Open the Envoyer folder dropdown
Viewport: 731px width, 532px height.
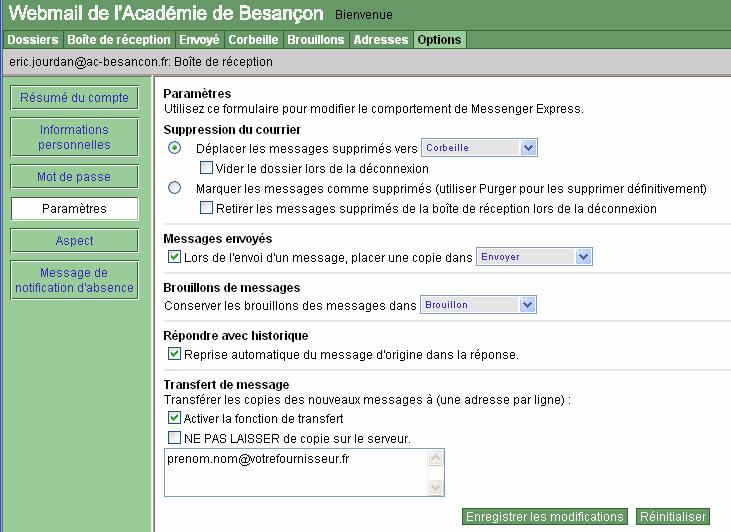tap(534, 257)
